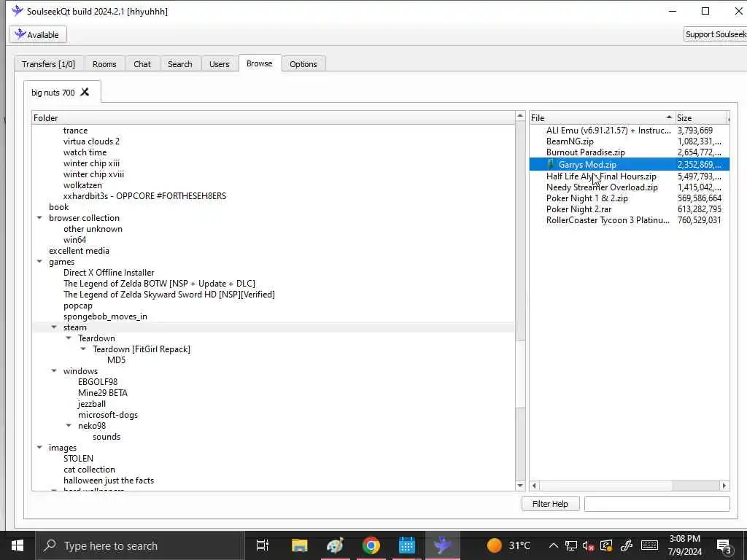The image size is (747, 560).
Task: Click the Available status button
Action: (38, 34)
